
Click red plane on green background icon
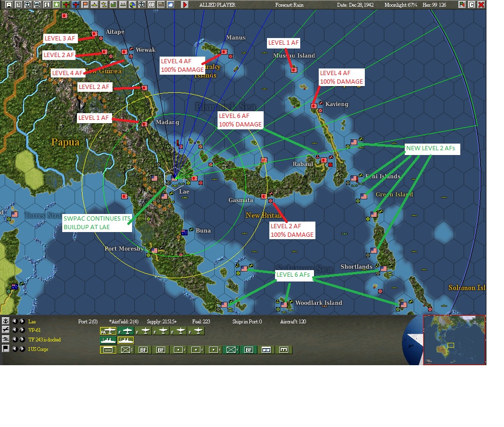click(x=66, y=4)
